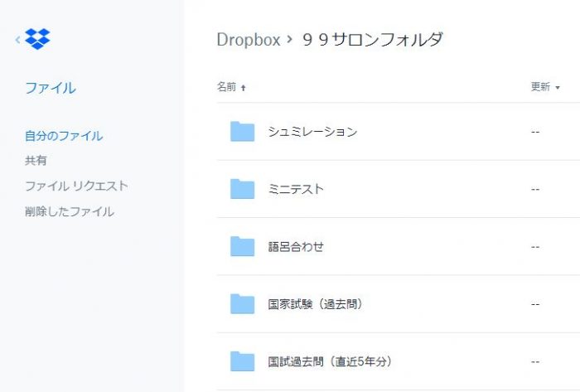
Task: Open 共有 in the sidebar
Action: pyautogui.click(x=36, y=161)
